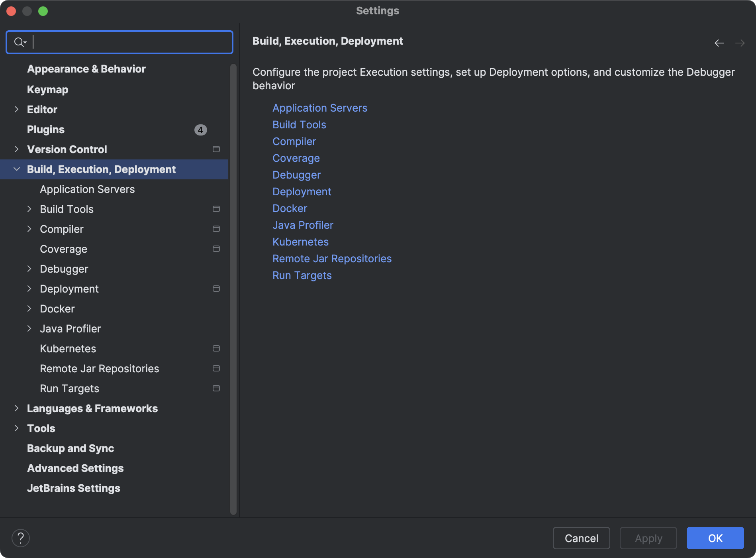Click the forward navigation arrow

[740, 43]
